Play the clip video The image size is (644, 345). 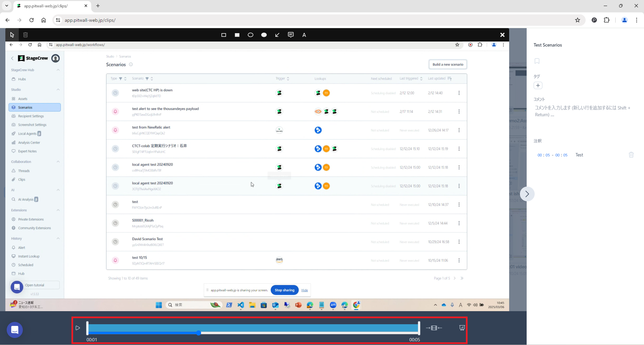point(78,328)
